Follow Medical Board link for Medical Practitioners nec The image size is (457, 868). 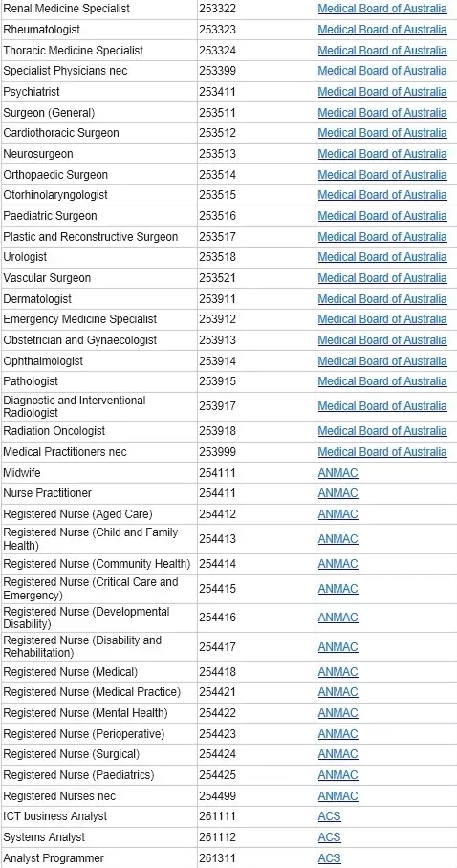tap(382, 452)
